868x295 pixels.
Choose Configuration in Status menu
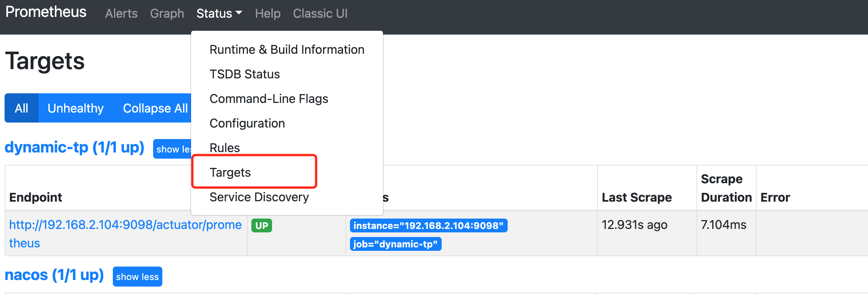pyautogui.click(x=287, y=123)
